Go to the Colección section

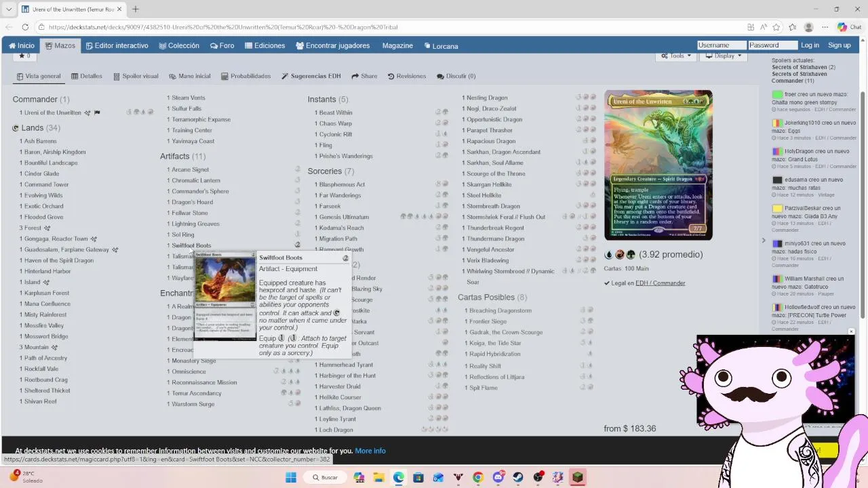(179, 45)
